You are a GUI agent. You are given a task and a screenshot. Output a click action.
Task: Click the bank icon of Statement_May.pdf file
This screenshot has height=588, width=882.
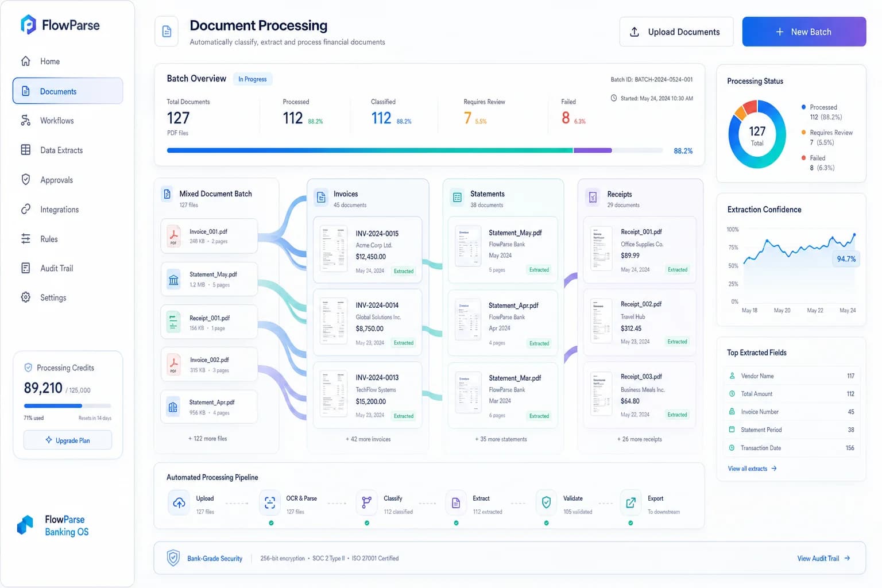(173, 280)
